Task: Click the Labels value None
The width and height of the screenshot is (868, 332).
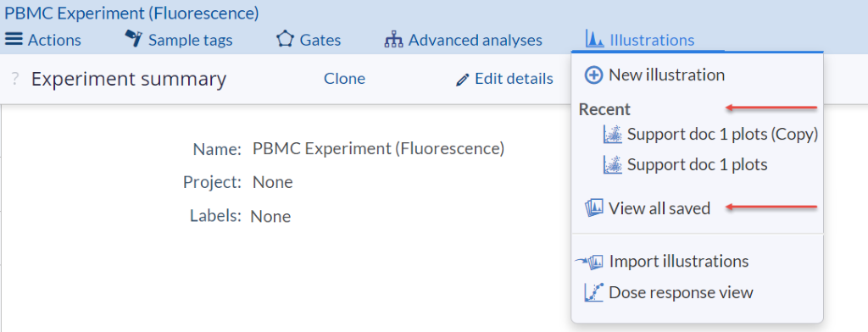Action: [x=270, y=216]
